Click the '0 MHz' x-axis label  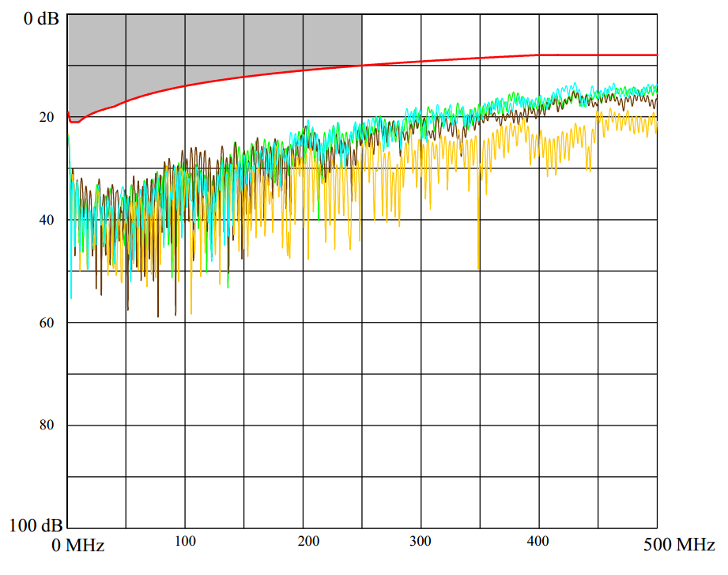tap(78, 545)
